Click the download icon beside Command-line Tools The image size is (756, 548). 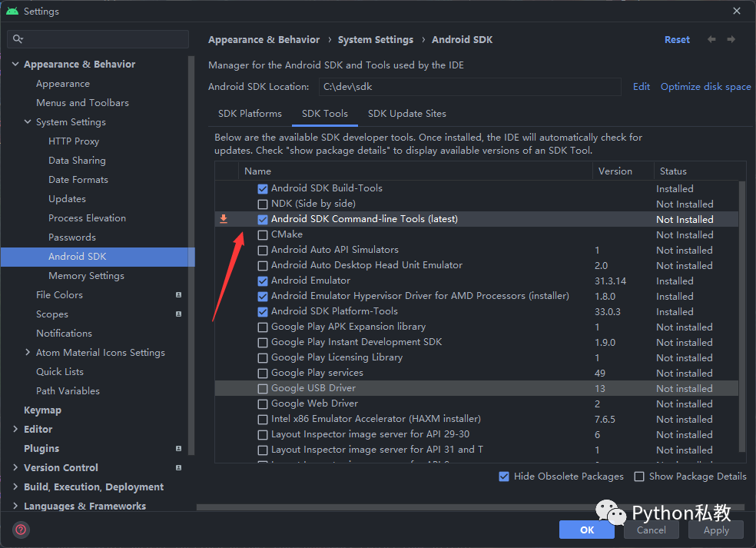(x=224, y=219)
